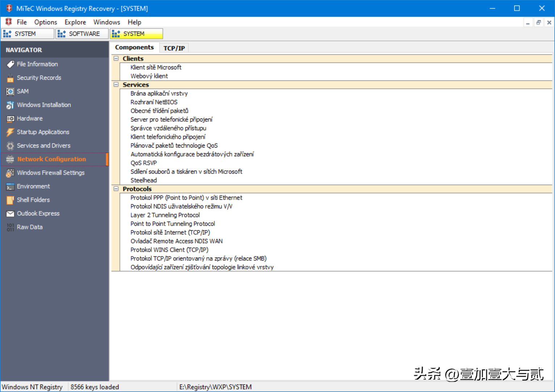Open the Options menu
The width and height of the screenshot is (555, 392).
point(46,22)
